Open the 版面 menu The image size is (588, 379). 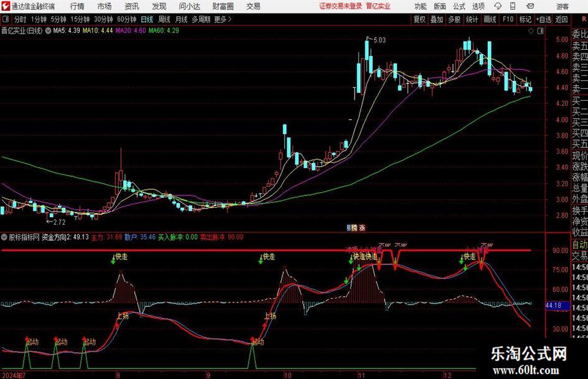tap(440, 6)
